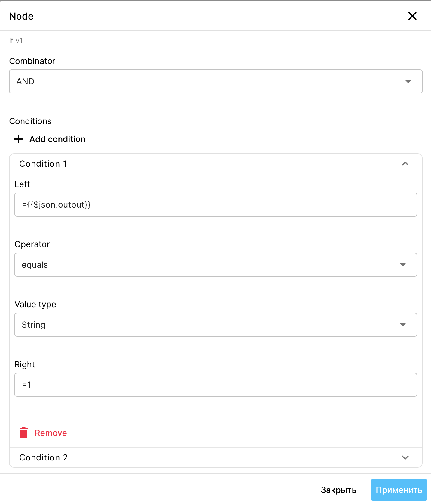Expand Condition 2 using the down chevron
The height and width of the screenshot is (504, 431).
(x=405, y=457)
